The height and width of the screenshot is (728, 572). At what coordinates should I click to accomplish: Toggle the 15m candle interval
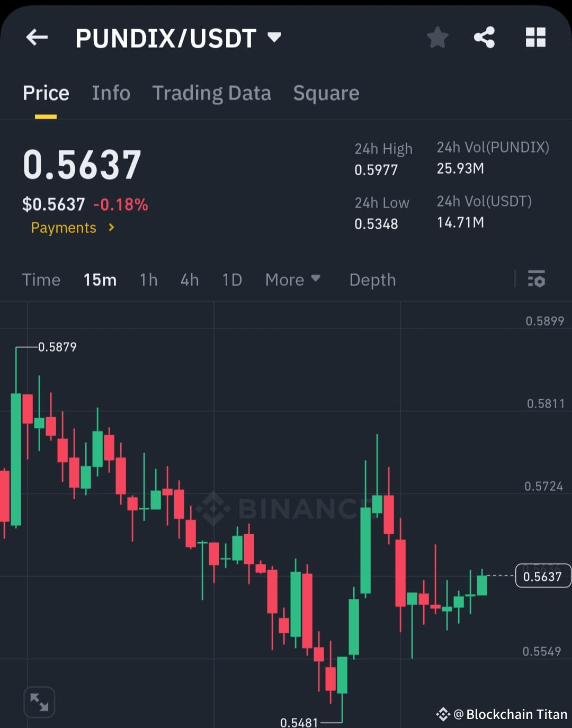click(x=100, y=280)
